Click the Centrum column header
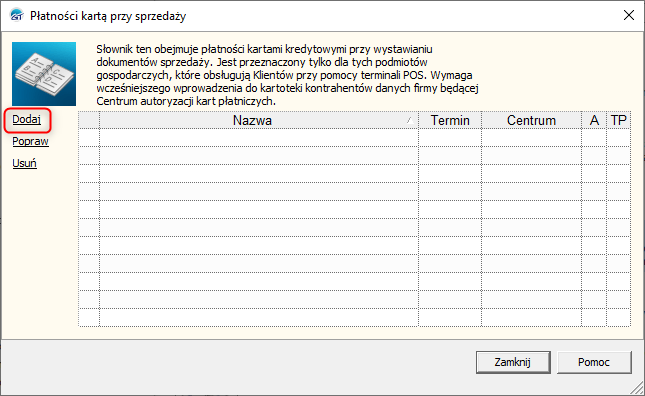The width and height of the screenshot is (645, 396). pos(531,120)
